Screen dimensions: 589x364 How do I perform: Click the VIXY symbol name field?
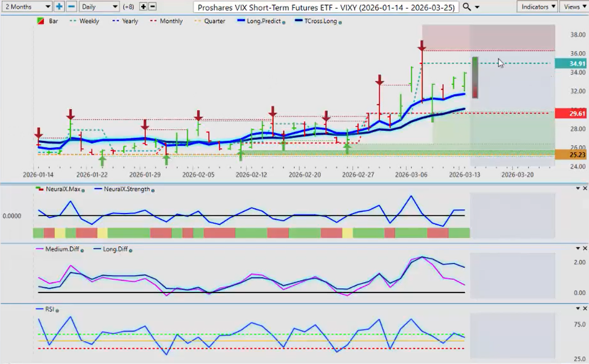click(326, 7)
